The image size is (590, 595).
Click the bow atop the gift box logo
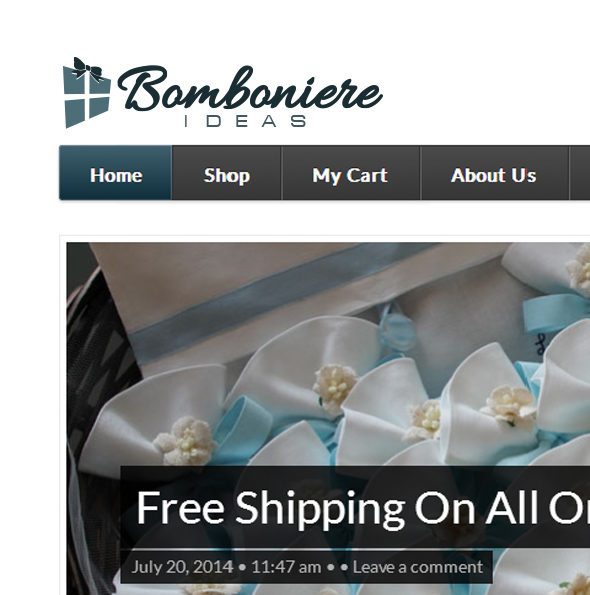[88, 69]
